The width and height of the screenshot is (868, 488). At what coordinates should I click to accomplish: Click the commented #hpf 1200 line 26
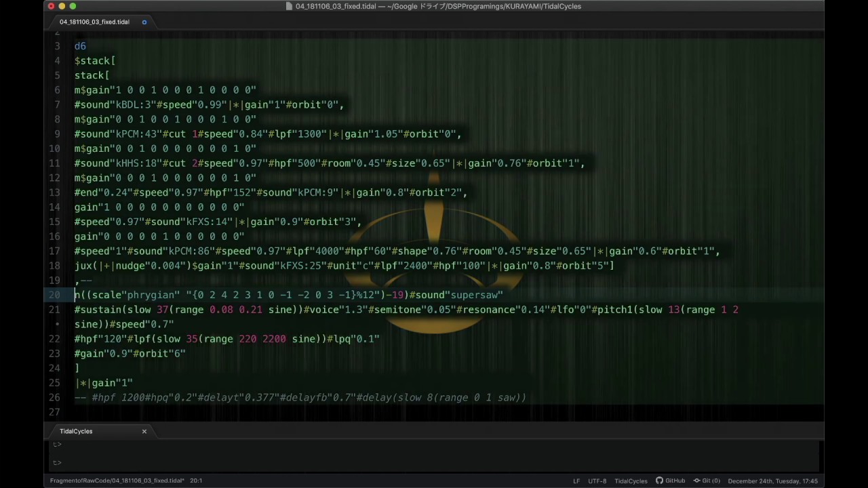[300, 397]
